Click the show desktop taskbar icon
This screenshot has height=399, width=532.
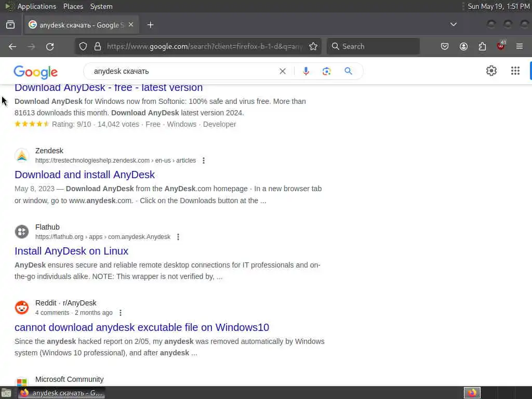6,393
